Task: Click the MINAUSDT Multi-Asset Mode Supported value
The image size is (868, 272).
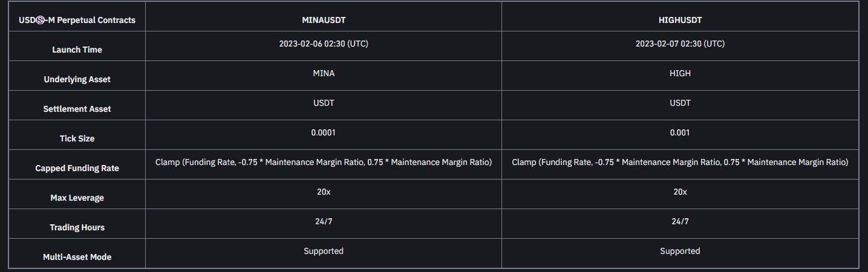Action: pos(324,251)
